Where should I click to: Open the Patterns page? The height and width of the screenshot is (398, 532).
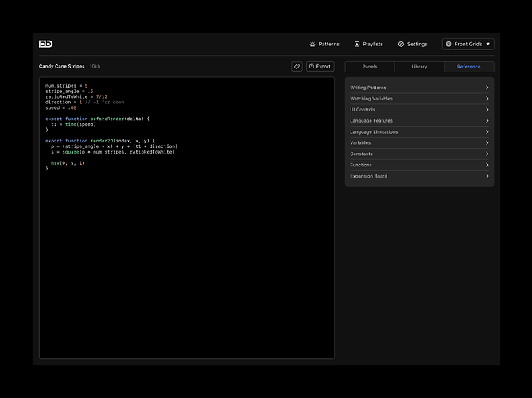pos(324,44)
